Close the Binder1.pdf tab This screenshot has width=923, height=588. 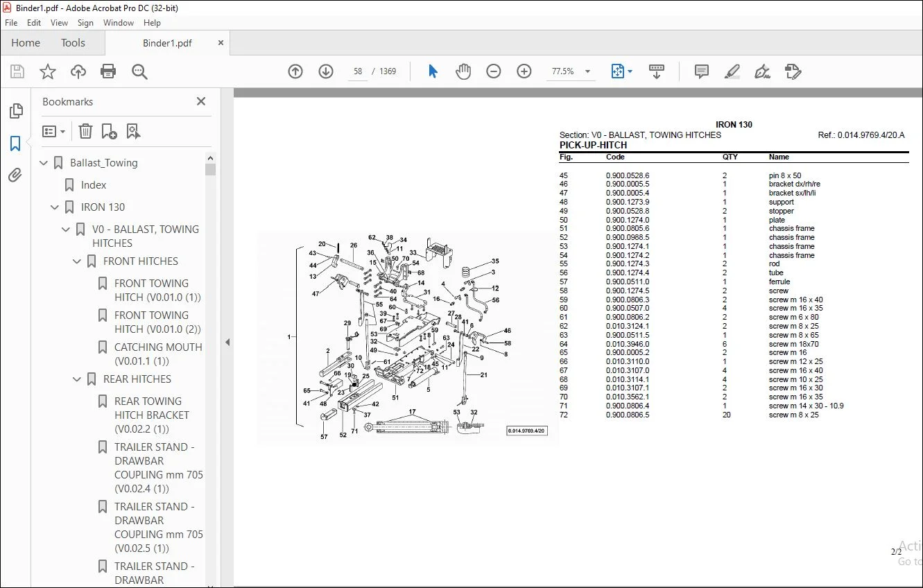[x=221, y=42]
